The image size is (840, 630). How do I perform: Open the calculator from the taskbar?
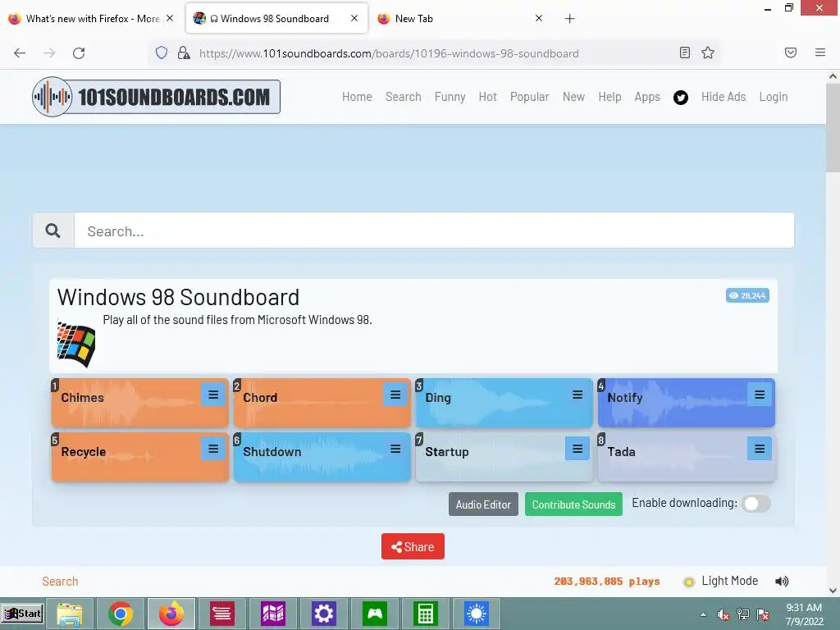(426, 614)
